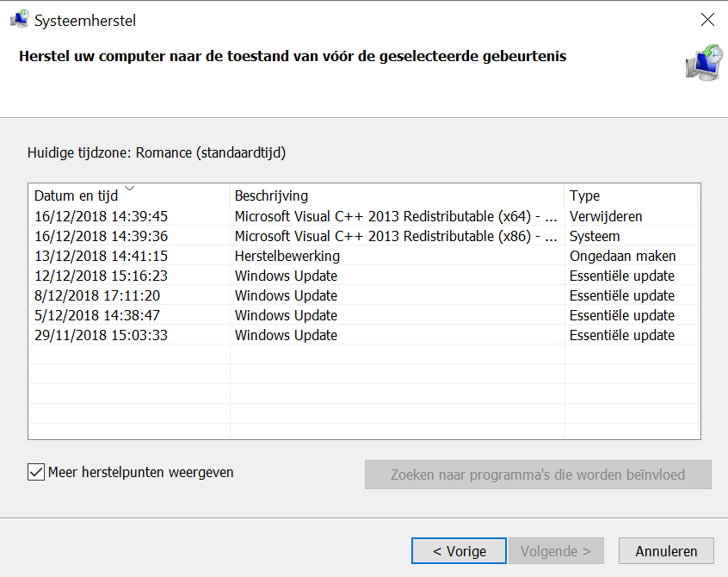
Task: Click the Annuleren button
Action: coord(666,551)
